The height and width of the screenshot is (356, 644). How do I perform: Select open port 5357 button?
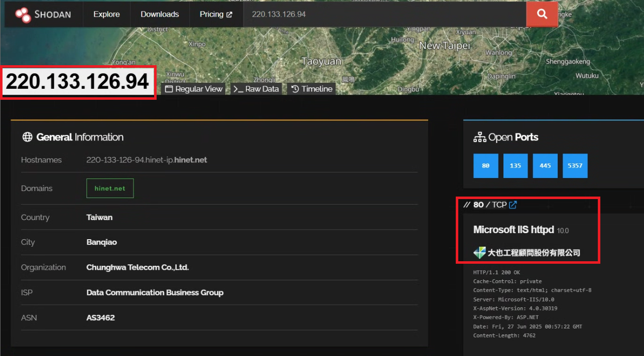pyautogui.click(x=575, y=165)
